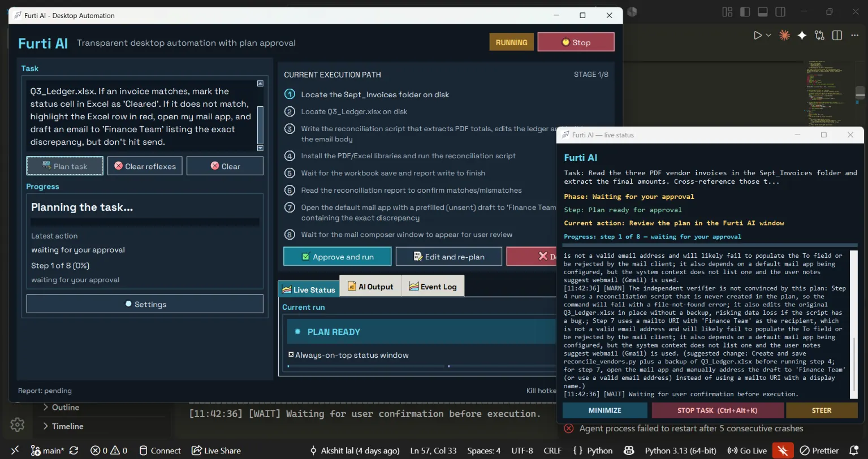
Task: Toggle Always-on-top status window checkbox
Action: pos(291,355)
